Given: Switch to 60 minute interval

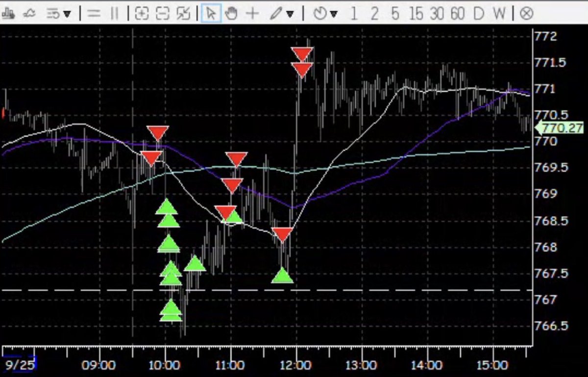Looking at the screenshot, I should pos(457,13).
